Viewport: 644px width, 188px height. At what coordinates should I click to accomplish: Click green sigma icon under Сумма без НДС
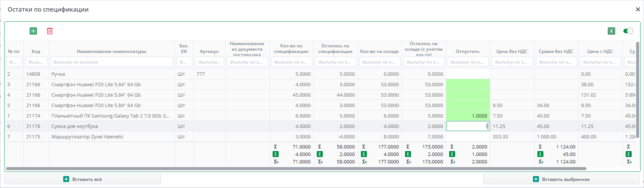tap(540, 154)
